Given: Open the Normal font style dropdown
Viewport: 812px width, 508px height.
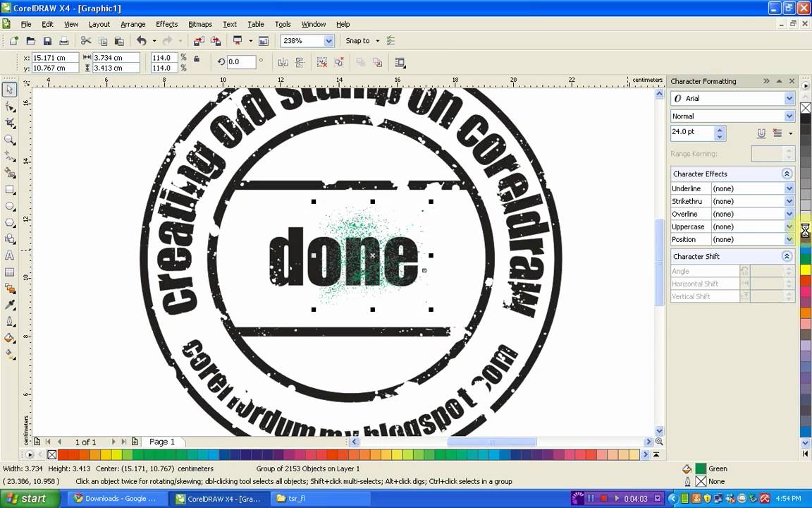Looking at the screenshot, I should pos(789,116).
